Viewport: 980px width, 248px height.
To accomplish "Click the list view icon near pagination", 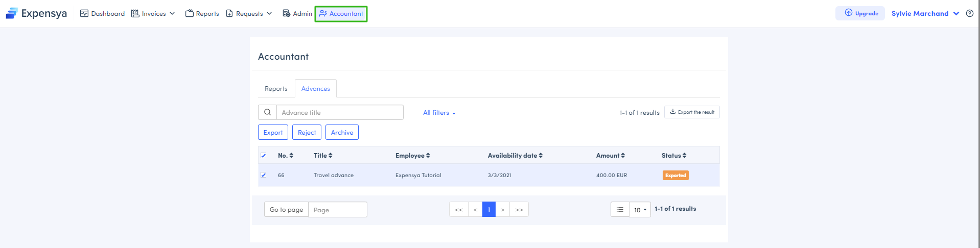I will 620,210.
